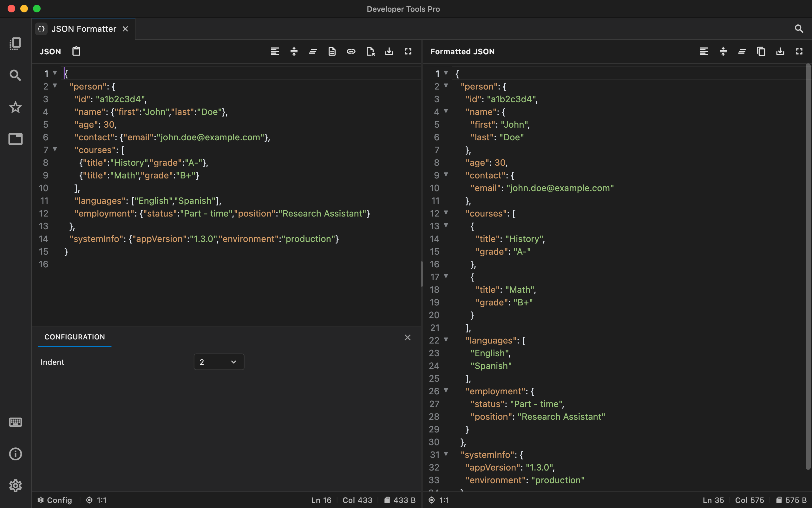
Task: Toggle word wrap in Formatted JSON pane
Action: (x=742, y=51)
